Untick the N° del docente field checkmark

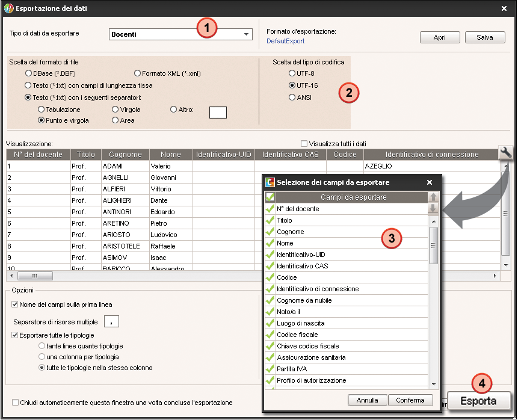270,209
